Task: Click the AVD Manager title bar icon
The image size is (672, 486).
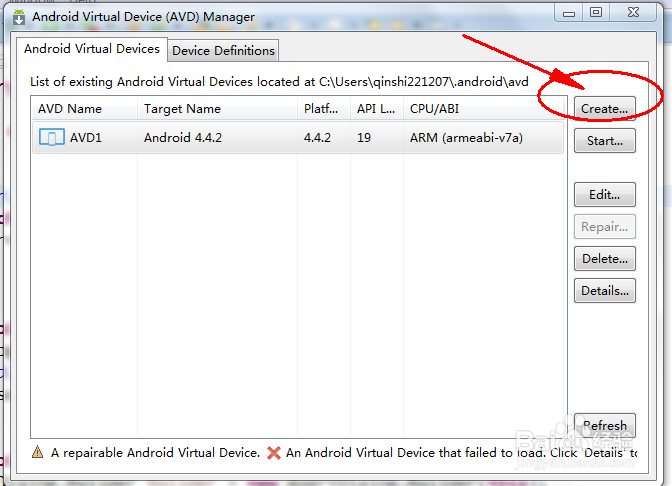Action: [x=19, y=17]
